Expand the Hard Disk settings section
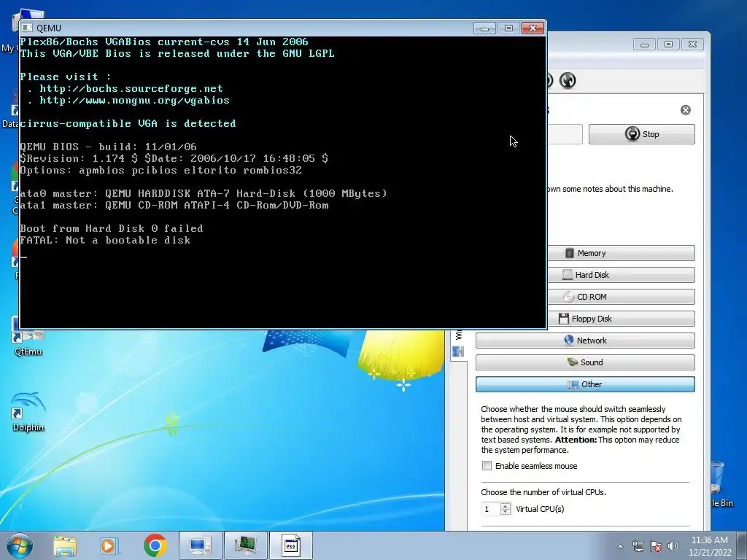747x560 pixels. click(x=621, y=275)
